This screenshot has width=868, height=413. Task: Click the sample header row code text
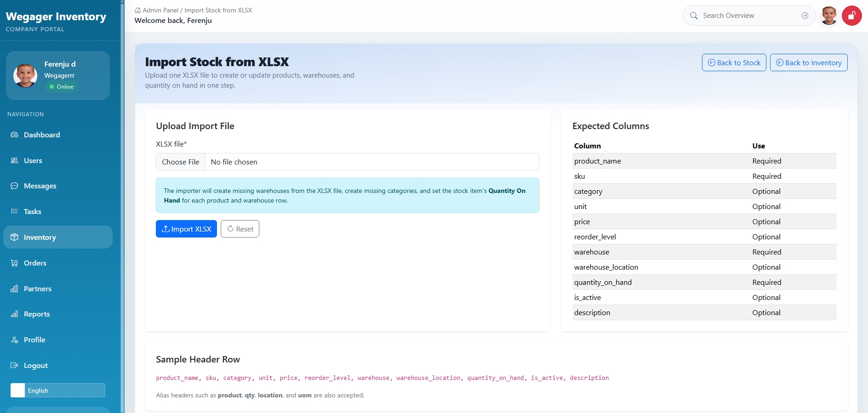coord(382,378)
